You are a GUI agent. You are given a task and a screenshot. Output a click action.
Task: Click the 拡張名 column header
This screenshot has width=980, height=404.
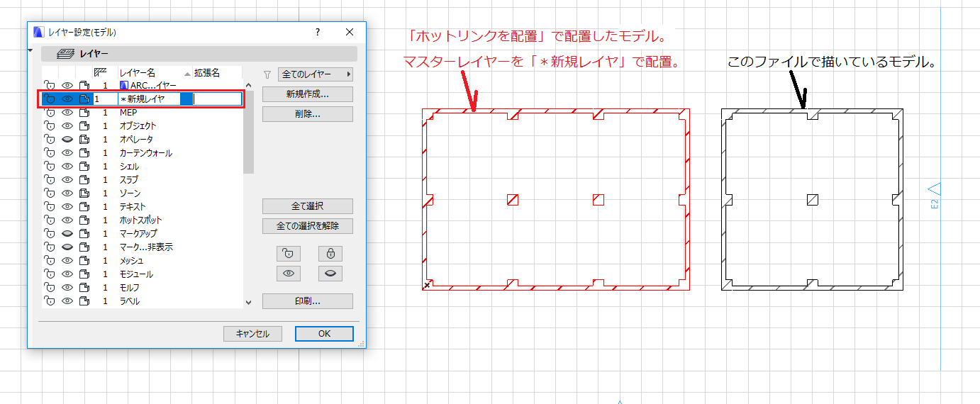[x=217, y=73]
